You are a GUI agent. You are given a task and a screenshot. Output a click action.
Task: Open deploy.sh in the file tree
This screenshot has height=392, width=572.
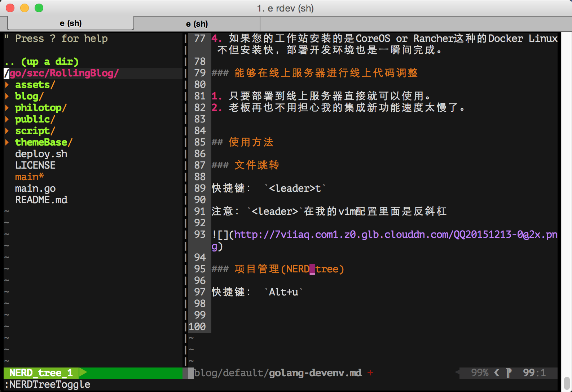[x=41, y=154]
